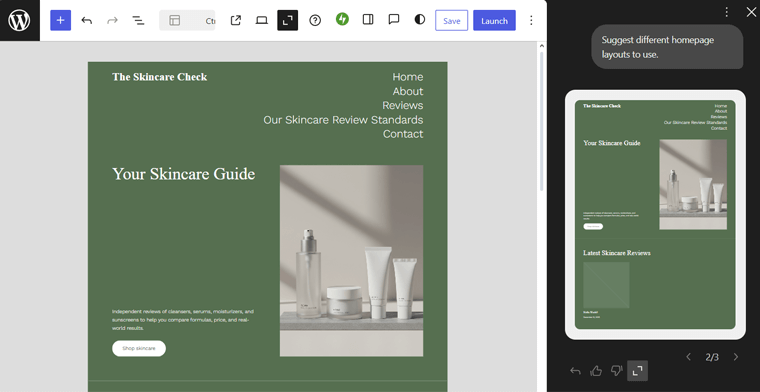Select the 'Your Skincare Guide' heading
This screenshot has width=760, height=392.
coord(184,174)
